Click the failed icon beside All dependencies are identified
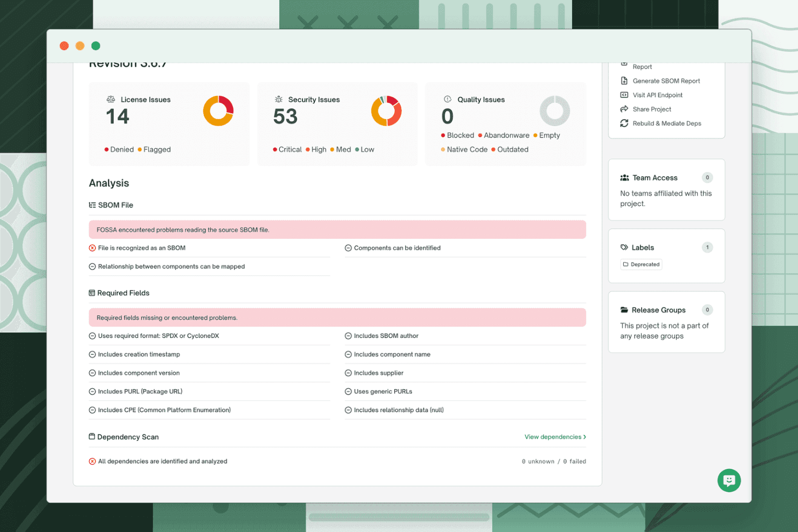Viewport: 798px width, 532px height. click(92, 461)
